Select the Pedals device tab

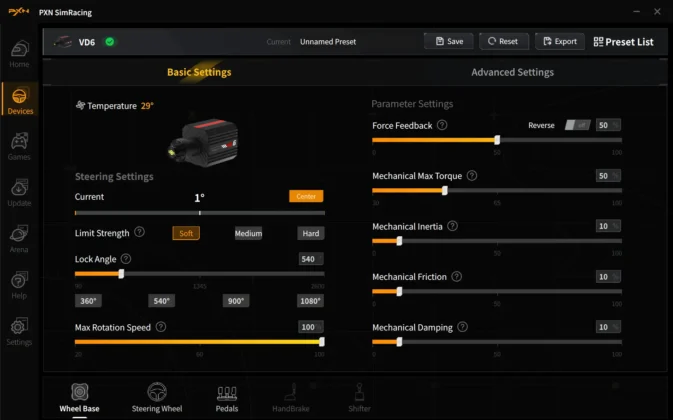227,398
